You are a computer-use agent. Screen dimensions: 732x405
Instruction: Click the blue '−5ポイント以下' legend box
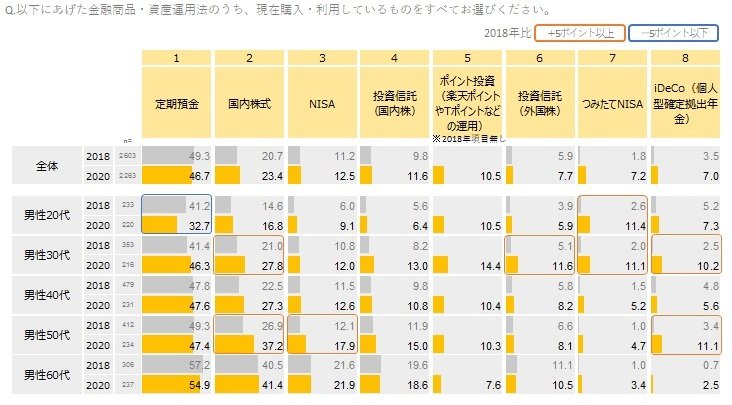pyautogui.click(x=673, y=33)
